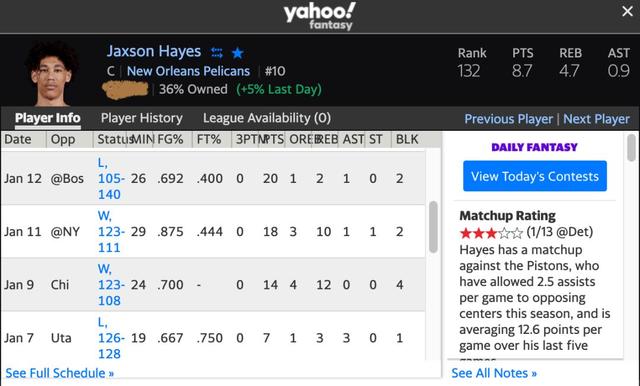This screenshot has height=386, width=640.
Task: Click the game log table scrollbar thumb
Action: click(x=433, y=227)
